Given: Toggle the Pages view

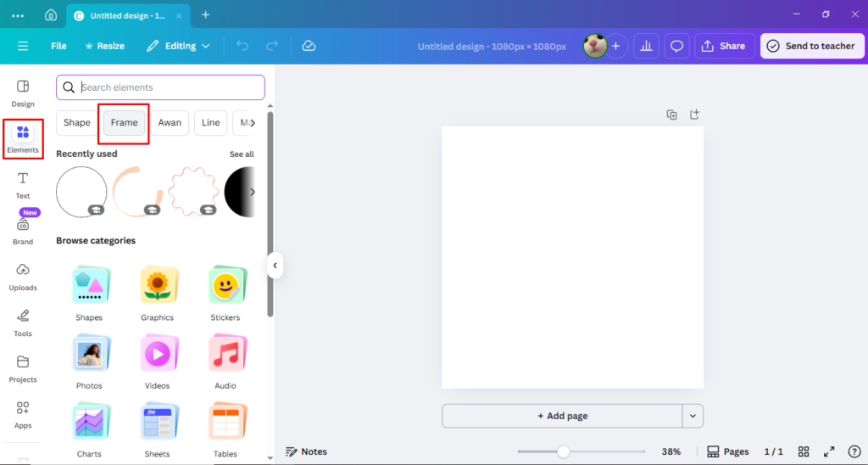Looking at the screenshot, I should [x=727, y=451].
